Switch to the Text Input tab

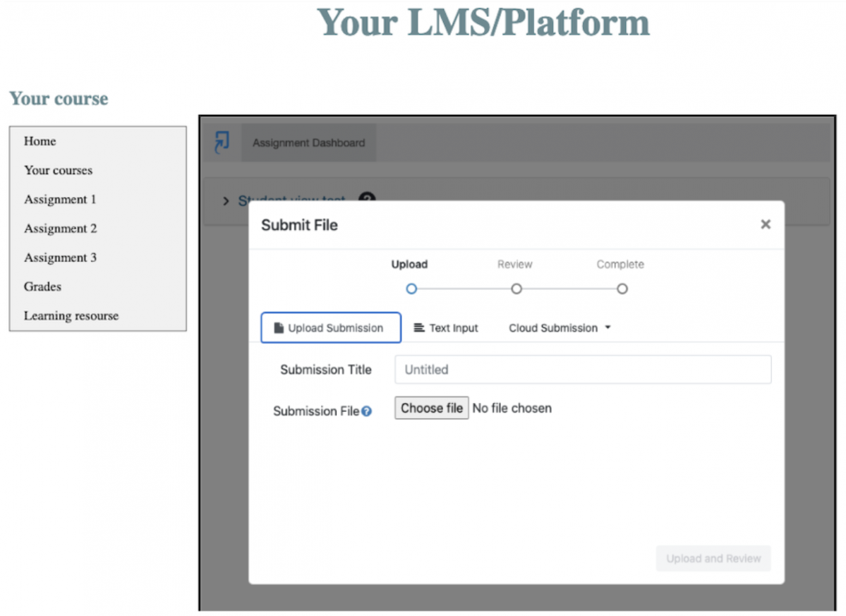tap(446, 328)
